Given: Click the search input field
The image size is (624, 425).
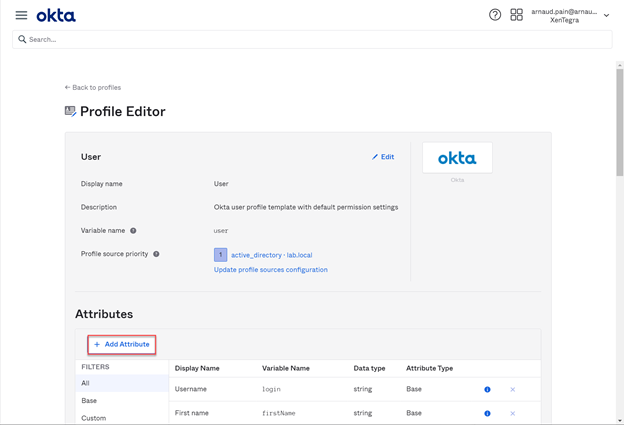Looking at the screenshot, I should click(312, 39).
